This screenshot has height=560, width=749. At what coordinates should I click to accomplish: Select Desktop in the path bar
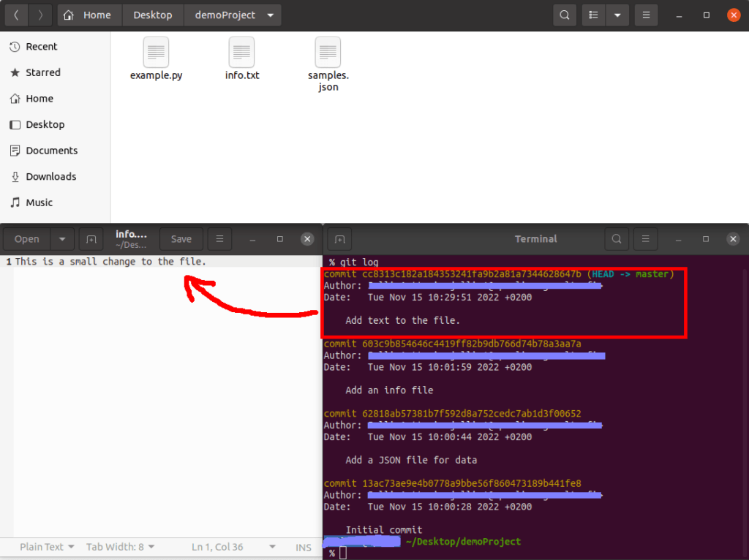(153, 15)
